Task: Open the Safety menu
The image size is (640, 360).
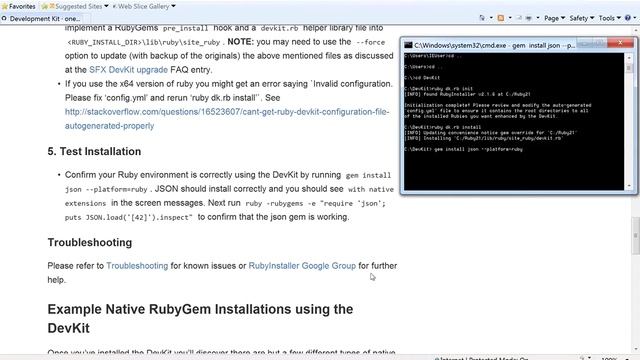Action: 581,18
